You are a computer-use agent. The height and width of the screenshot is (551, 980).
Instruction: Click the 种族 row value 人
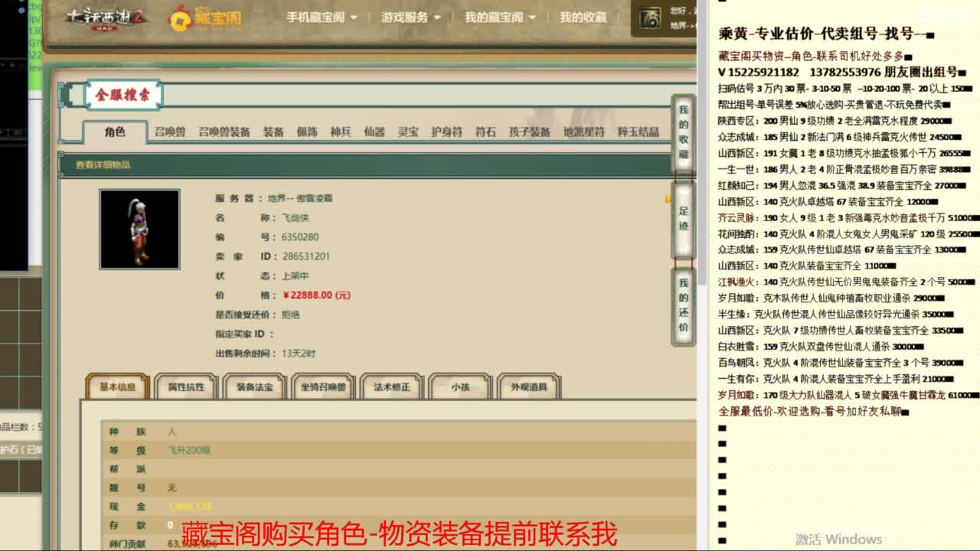pyautogui.click(x=172, y=432)
